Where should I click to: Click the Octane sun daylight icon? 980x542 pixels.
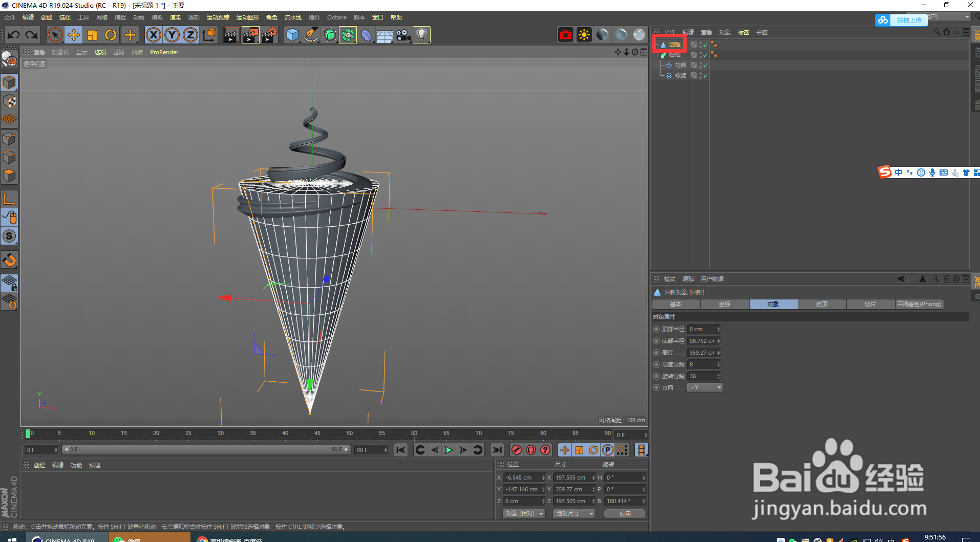tap(584, 35)
